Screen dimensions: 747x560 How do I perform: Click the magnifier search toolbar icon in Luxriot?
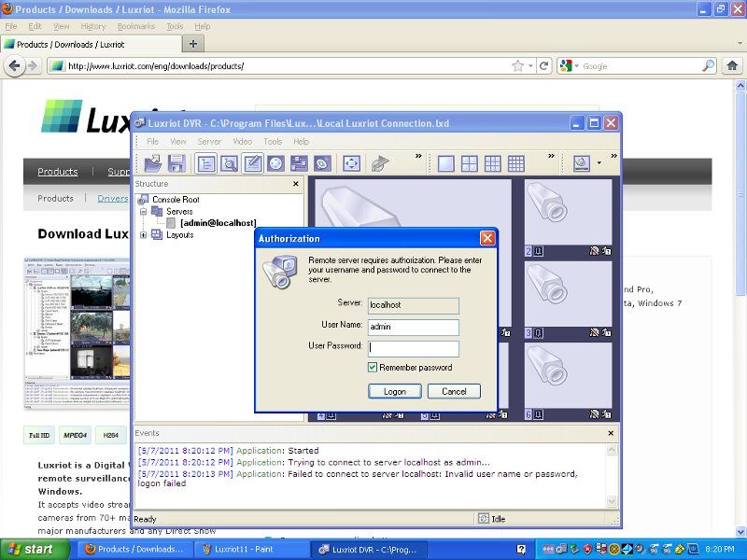(x=229, y=163)
